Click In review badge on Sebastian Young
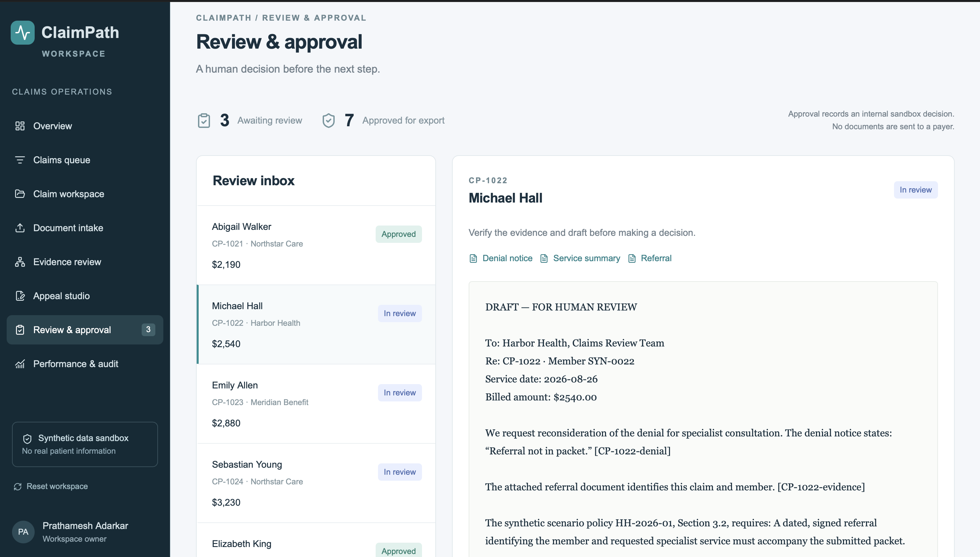 pyautogui.click(x=400, y=472)
